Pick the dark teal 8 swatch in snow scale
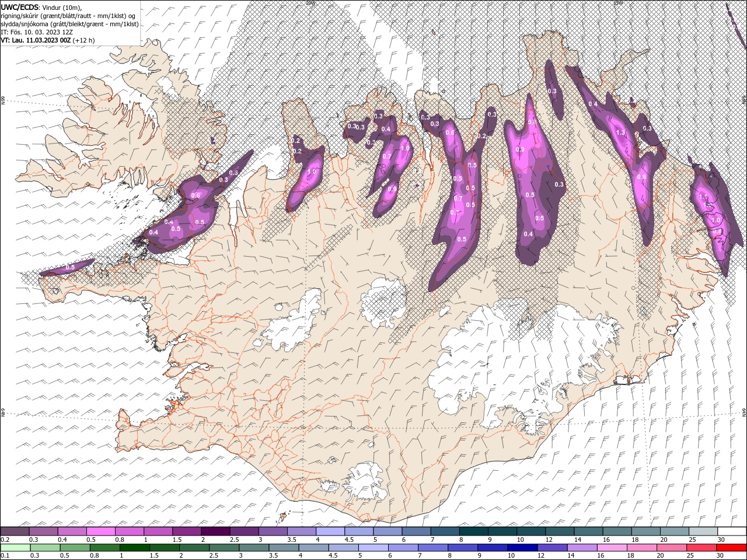Screen dimensions: 747x560 (473, 531)
